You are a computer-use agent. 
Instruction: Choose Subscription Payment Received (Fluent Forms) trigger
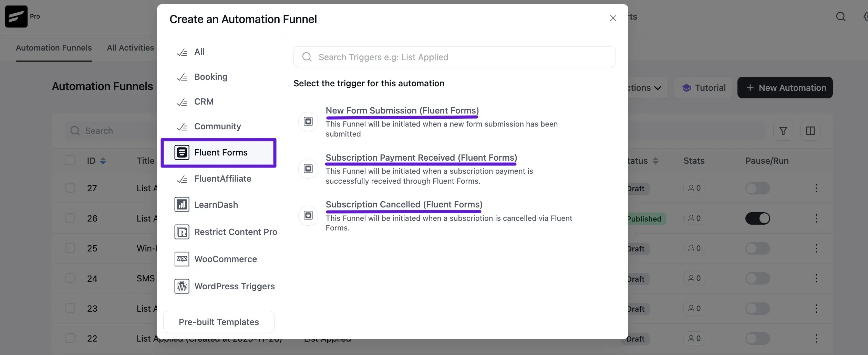[421, 158]
